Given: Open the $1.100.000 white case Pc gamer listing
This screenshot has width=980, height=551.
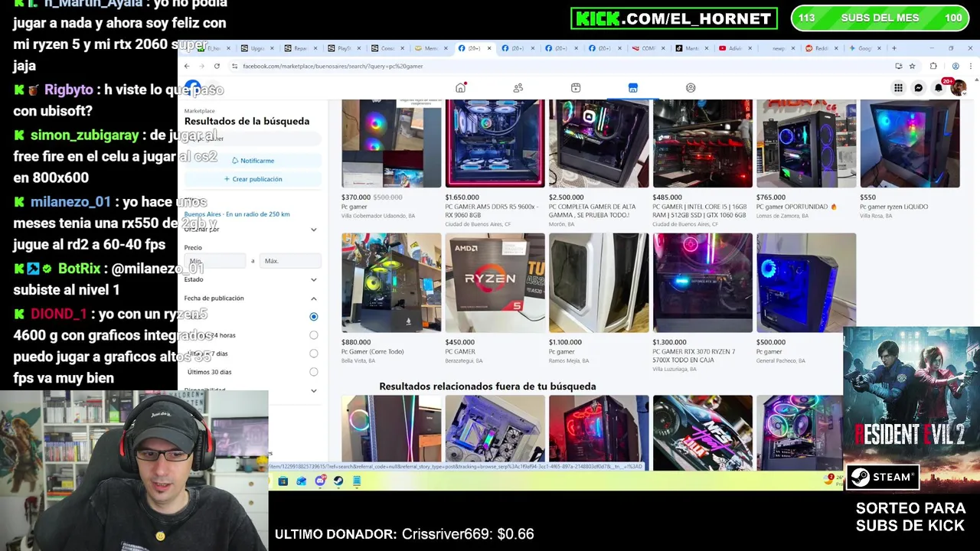Looking at the screenshot, I should (599, 283).
